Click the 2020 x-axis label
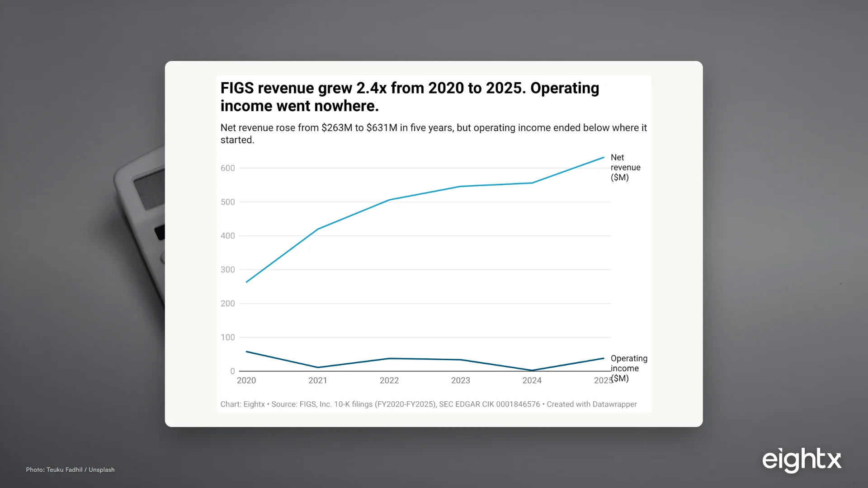 [x=246, y=380]
